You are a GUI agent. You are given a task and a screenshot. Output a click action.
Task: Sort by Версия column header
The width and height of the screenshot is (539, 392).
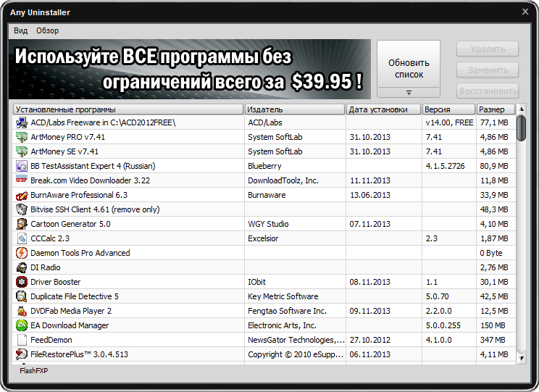(x=448, y=109)
